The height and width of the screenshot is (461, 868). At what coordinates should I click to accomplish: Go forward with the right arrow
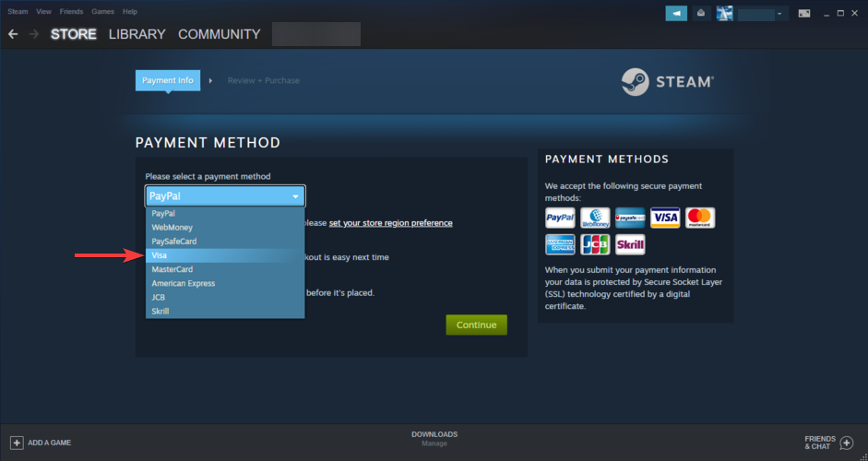34,34
